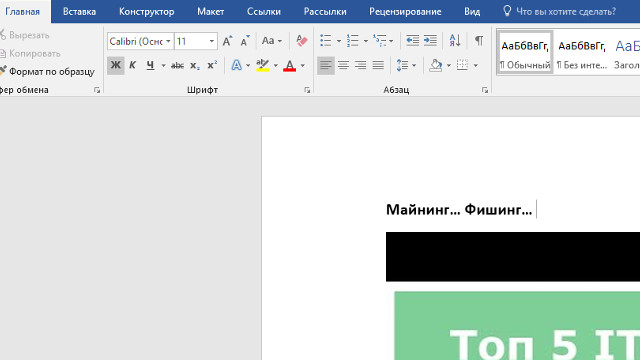Screen dimensions: 640x360
Task: Expand text effects options arrow
Action: click(x=248, y=65)
